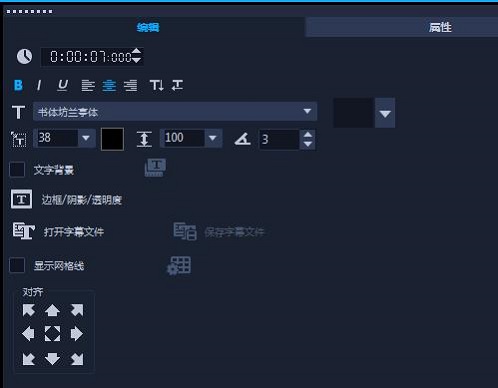Align title to the center
This screenshot has width=498, height=388.
click(52, 334)
